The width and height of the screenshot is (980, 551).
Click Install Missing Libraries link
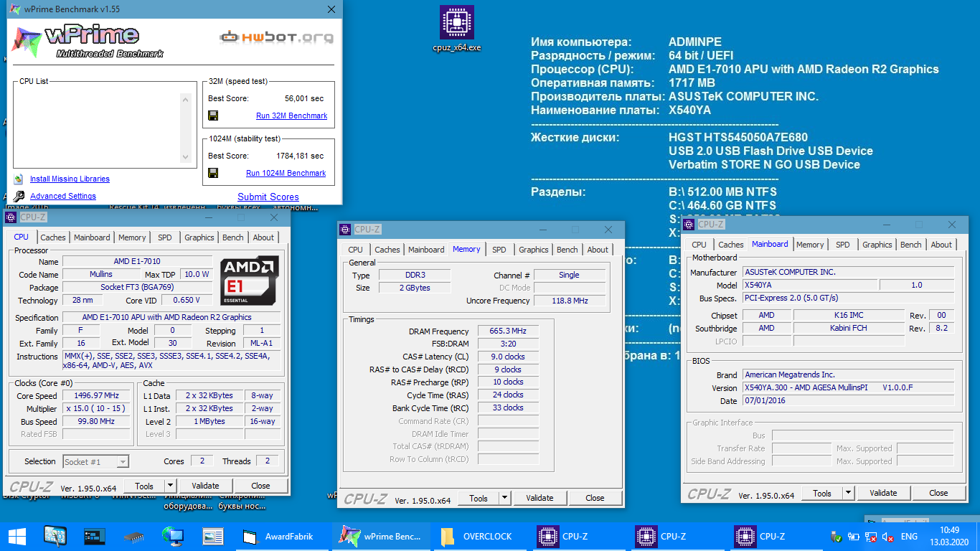click(70, 179)
